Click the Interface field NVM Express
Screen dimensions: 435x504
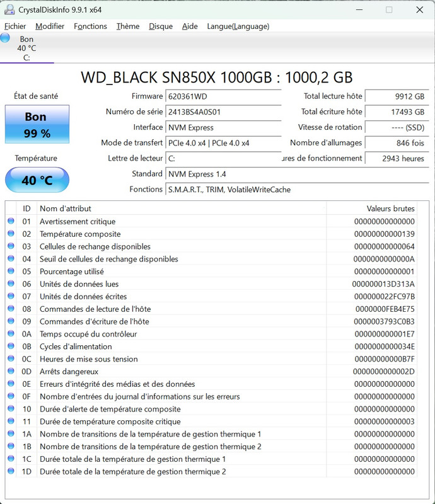pos(223,128)
